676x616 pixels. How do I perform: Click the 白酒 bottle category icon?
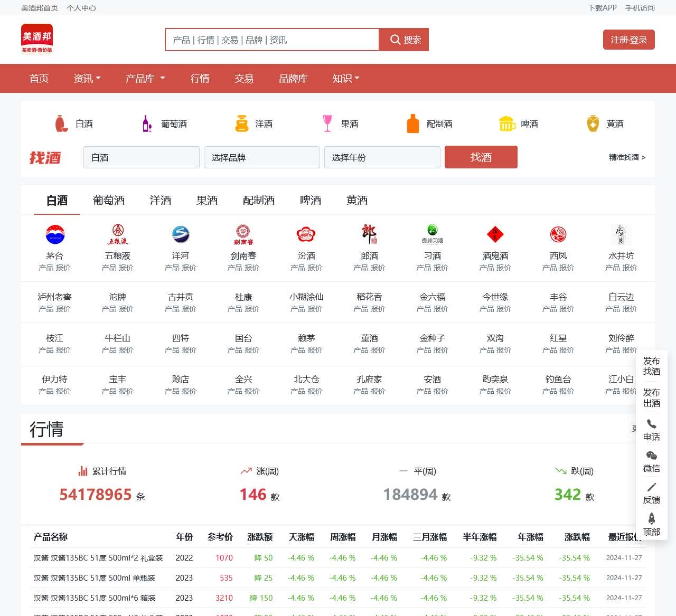pyautogui.click(x=62, y=124)
